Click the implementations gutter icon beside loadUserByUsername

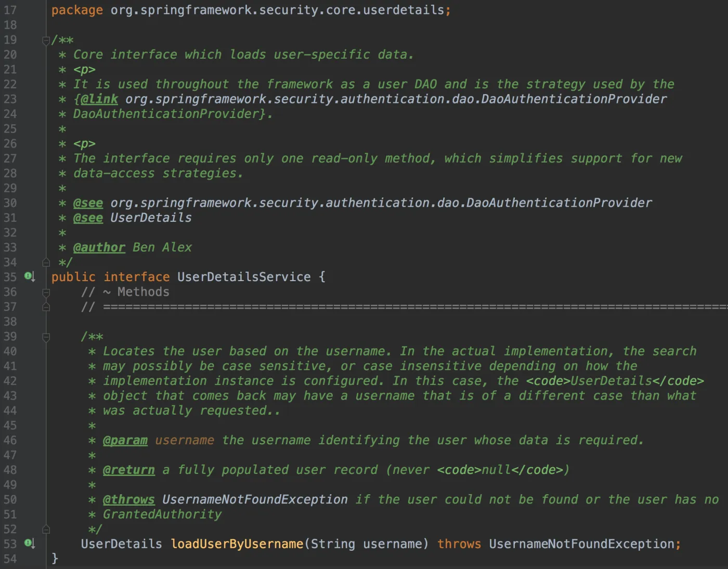coord(29,544)
